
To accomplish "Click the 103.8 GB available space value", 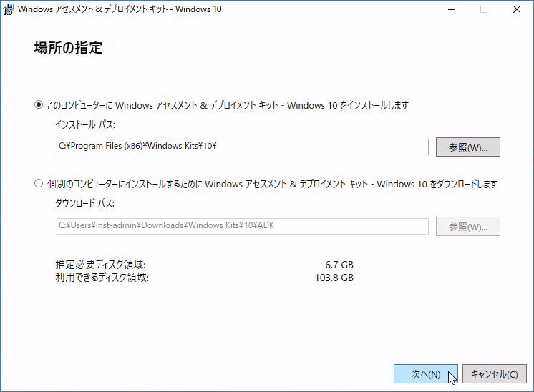I will tap(335, 278).
